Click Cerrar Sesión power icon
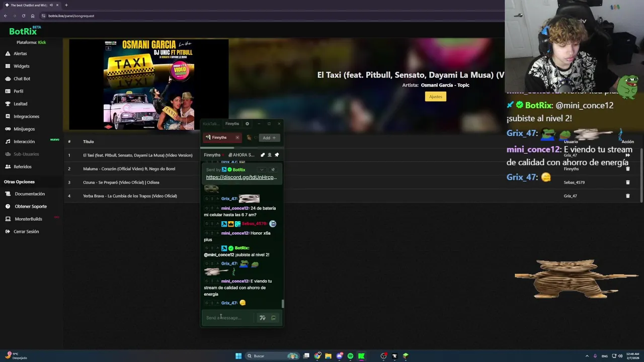This screenshot has width=644, height=362. click(x=8, y=231)
